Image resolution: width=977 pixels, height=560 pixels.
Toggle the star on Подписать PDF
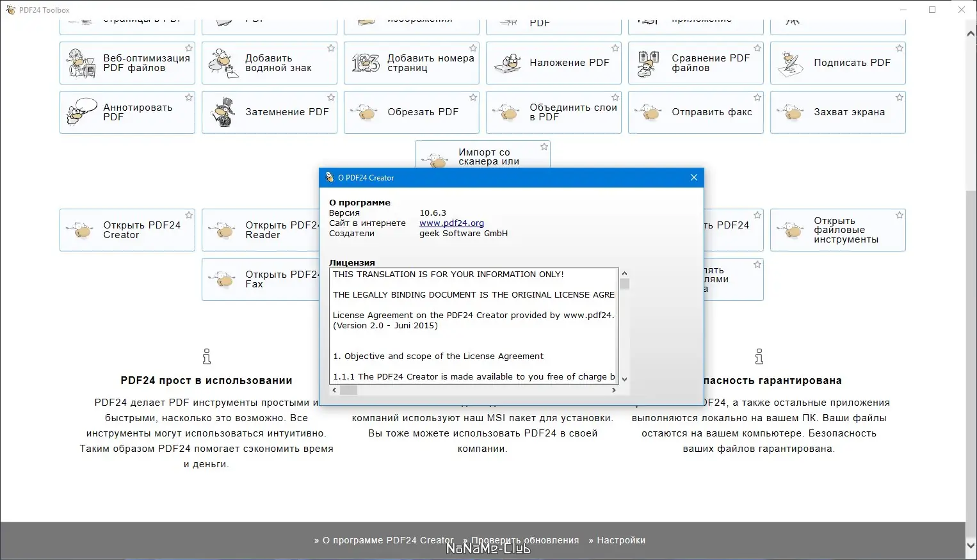(900, 48)
